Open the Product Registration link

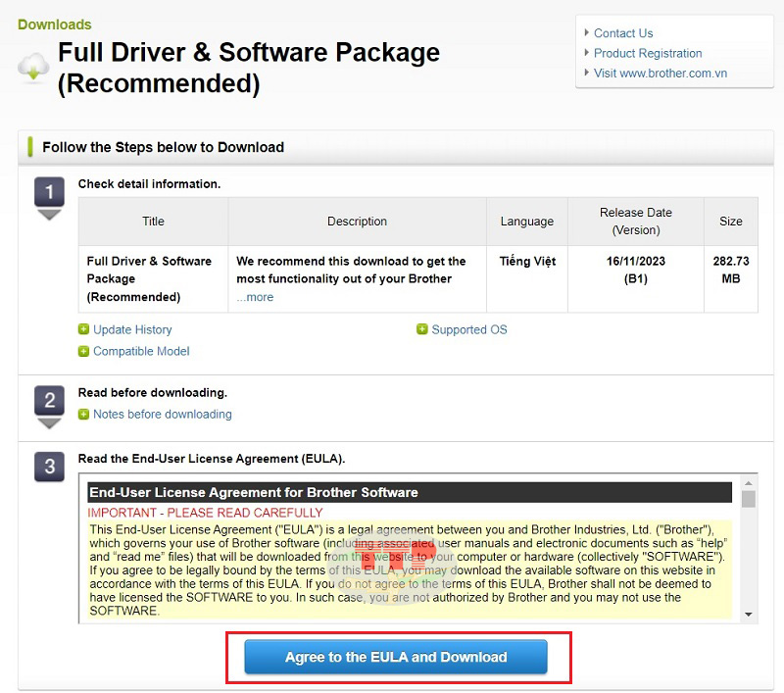coord(648,53)
